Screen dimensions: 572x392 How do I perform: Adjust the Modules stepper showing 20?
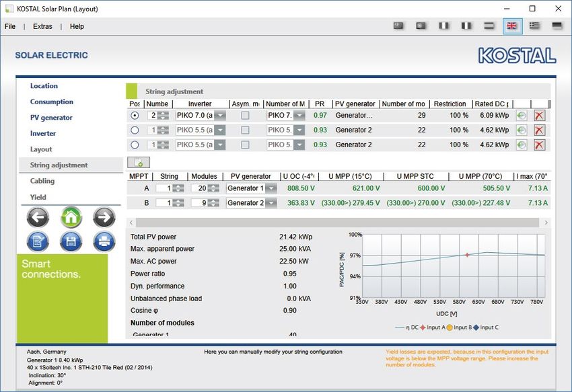[213, 188]
